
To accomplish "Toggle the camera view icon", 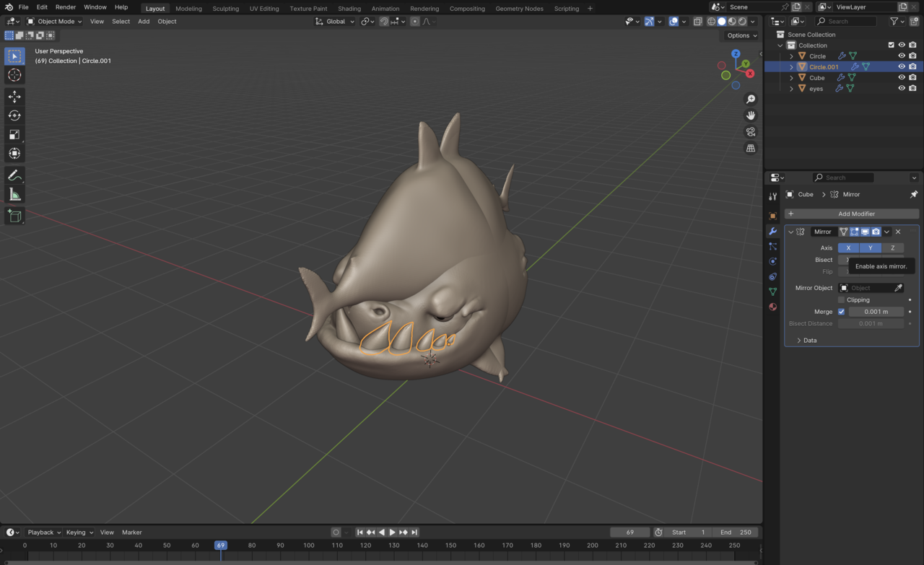I will tap(751, 132).
